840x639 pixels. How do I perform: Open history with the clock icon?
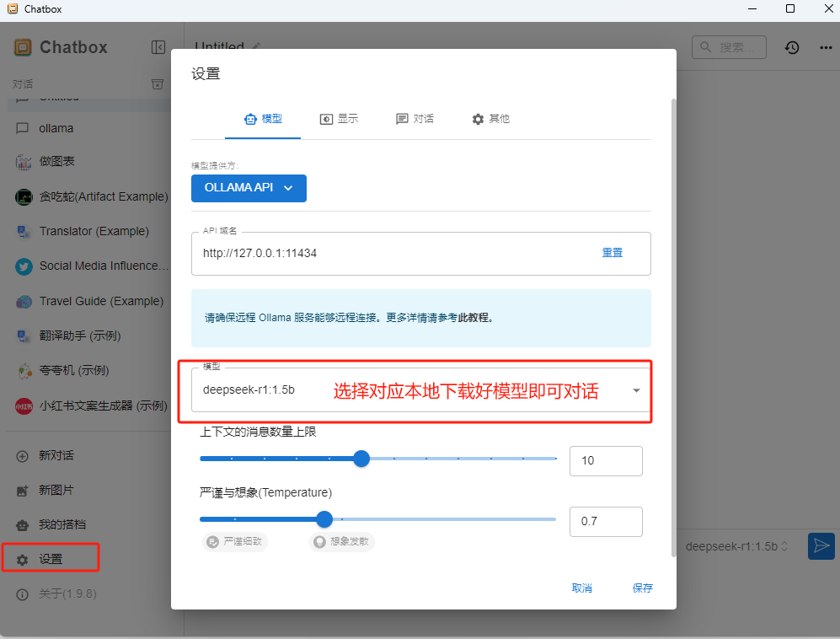click(792, 48)
